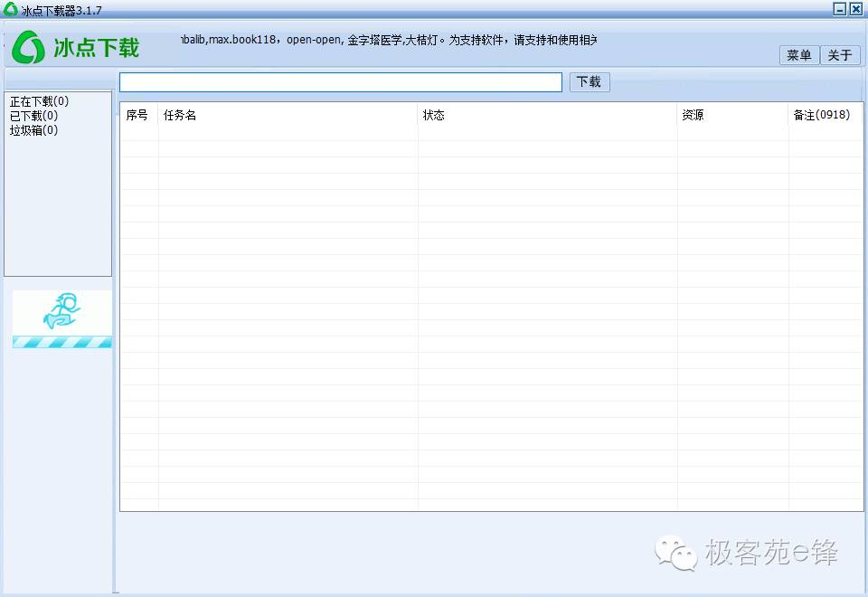868x597 pixels.
Task: Click the running figure animation image
Action: 62,313
